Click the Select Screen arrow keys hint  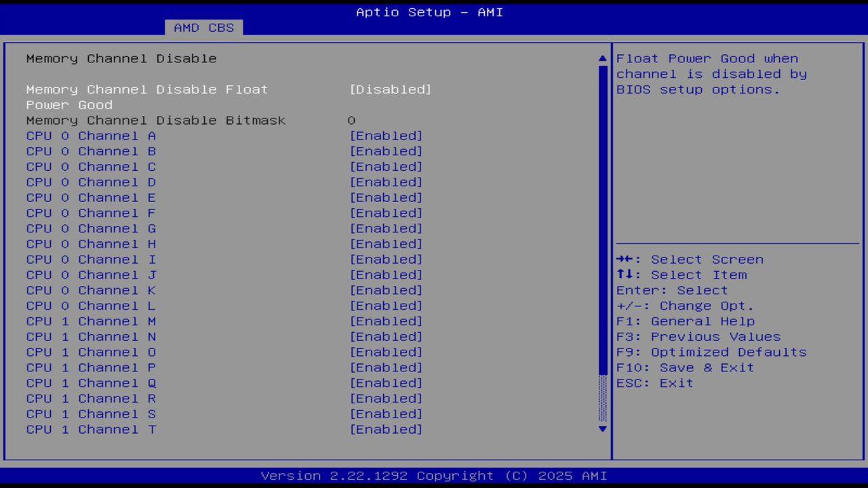(690, 260)
